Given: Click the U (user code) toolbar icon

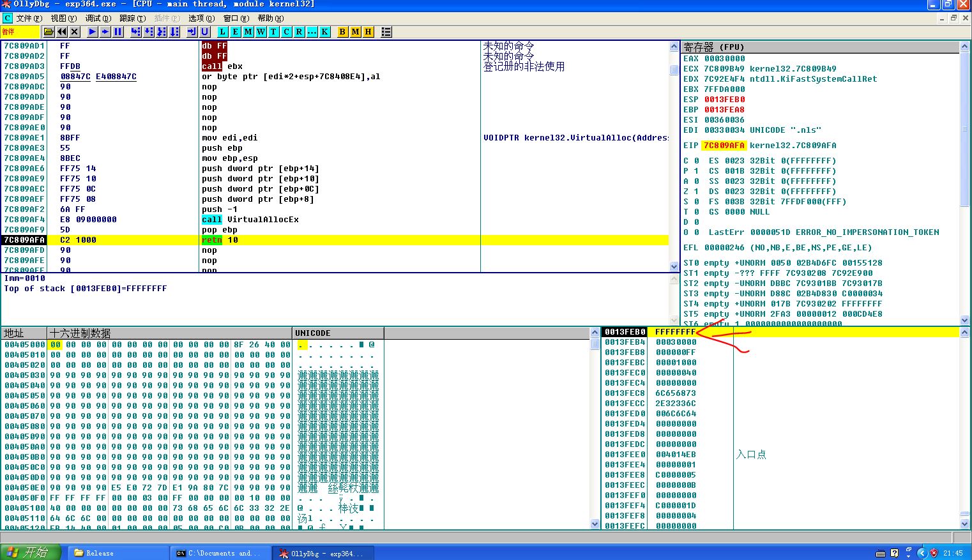Looking at the screenshot, I should tap(205, 31).
